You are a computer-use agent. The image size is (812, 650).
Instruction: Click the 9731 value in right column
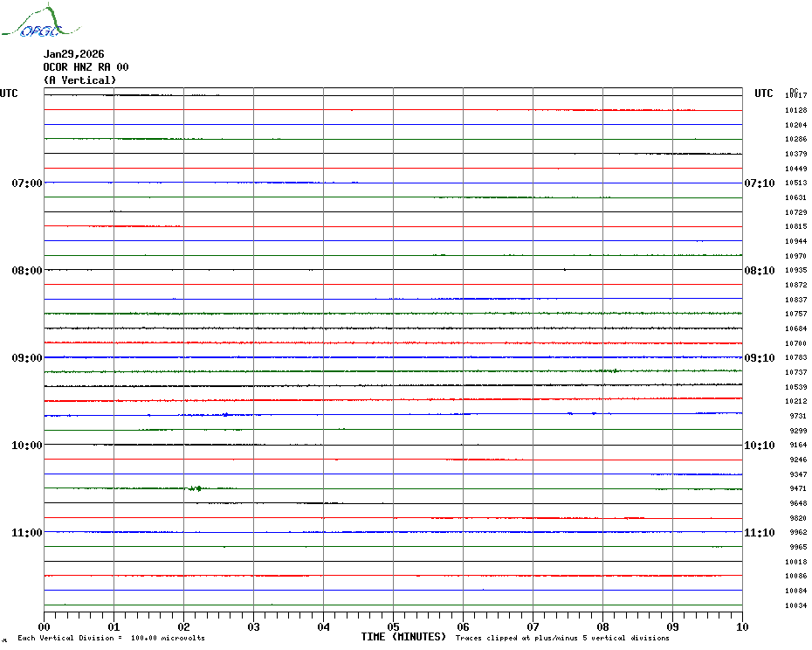tap(797, 417)
